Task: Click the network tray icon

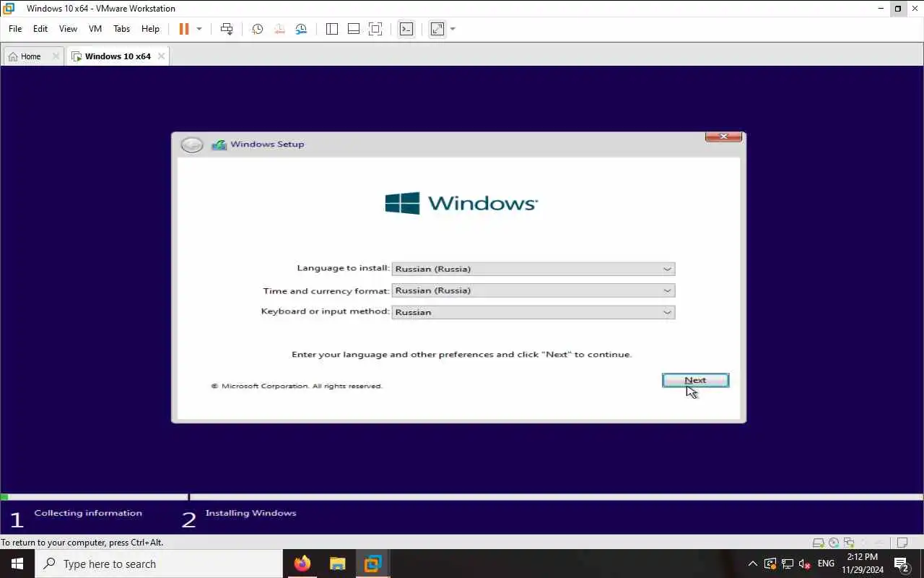Action: [788, 564]
